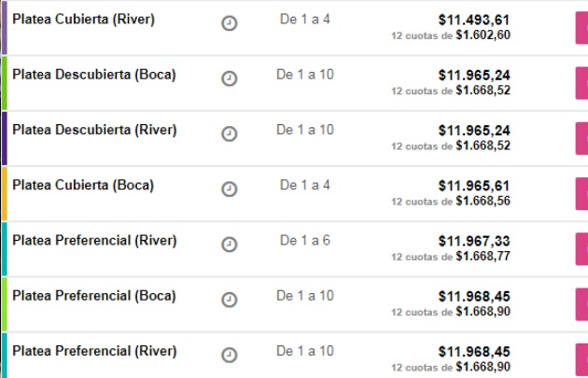
Task: Click the clock icon for Platea Cubierta (River)
Action: [x=230, y=23]
